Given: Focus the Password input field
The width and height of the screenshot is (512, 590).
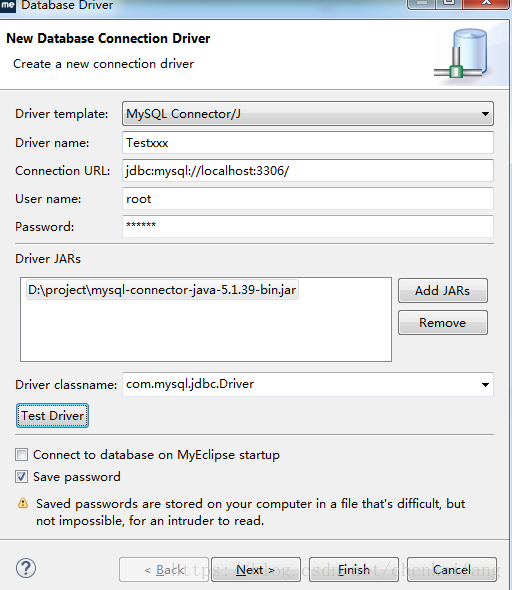Looking at the screenshot, I should tap(308, 227).
